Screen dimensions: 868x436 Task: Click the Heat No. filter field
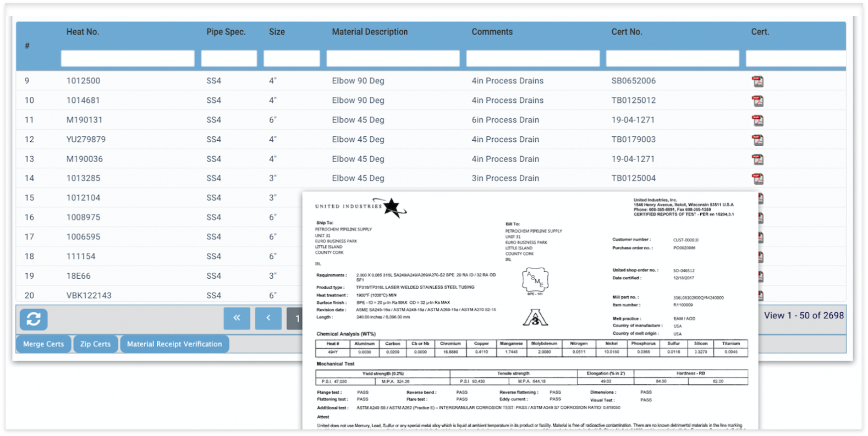click(128, 58)
